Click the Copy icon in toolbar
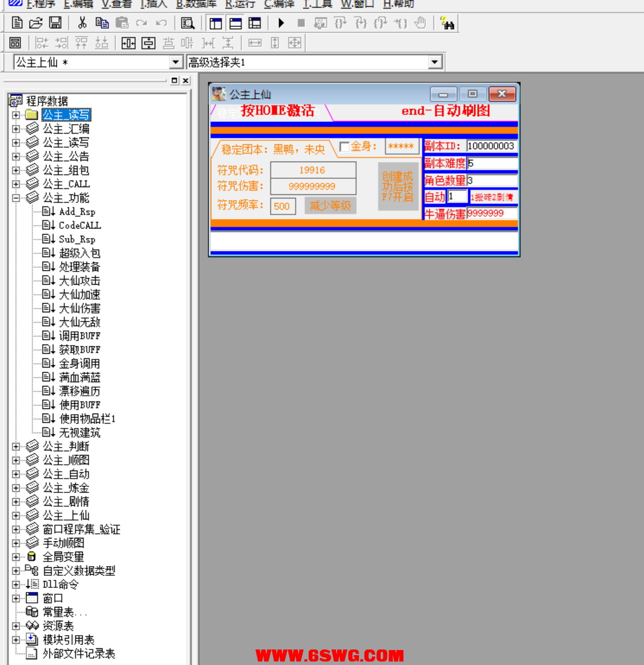The height and width of the screenshot is (665, 644). click(102, 23)
